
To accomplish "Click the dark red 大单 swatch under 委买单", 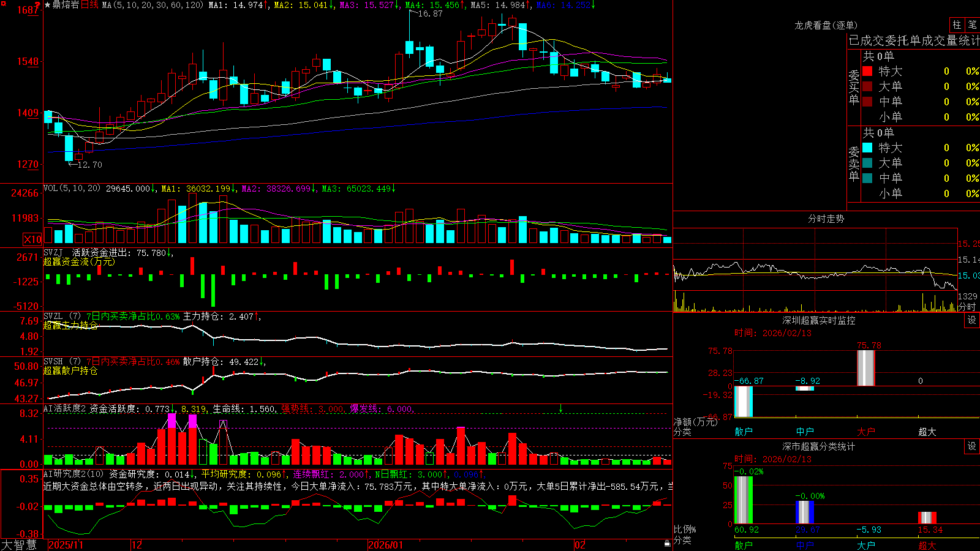I will point(867,86).
